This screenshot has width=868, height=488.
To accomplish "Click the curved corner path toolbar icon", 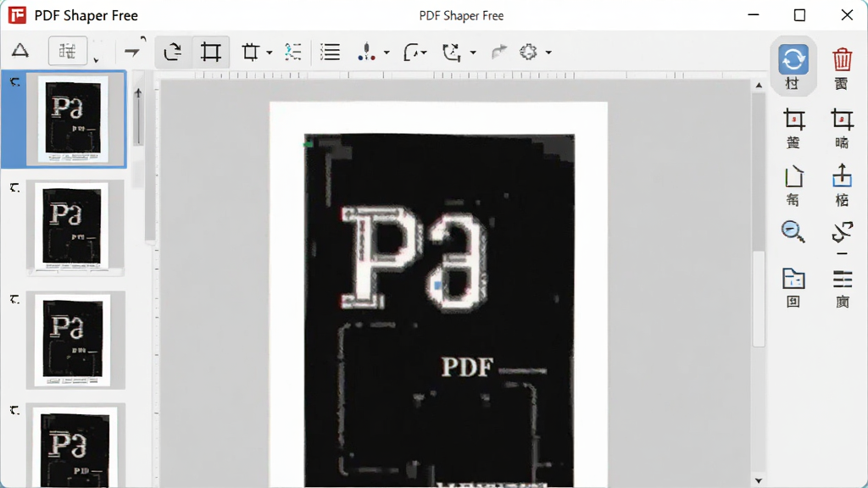I will 411,52.
